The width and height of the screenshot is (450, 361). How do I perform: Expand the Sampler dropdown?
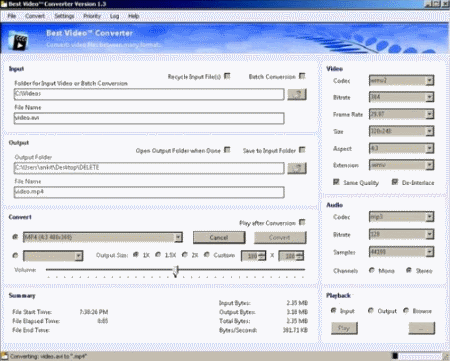click(x=429, y=252)
